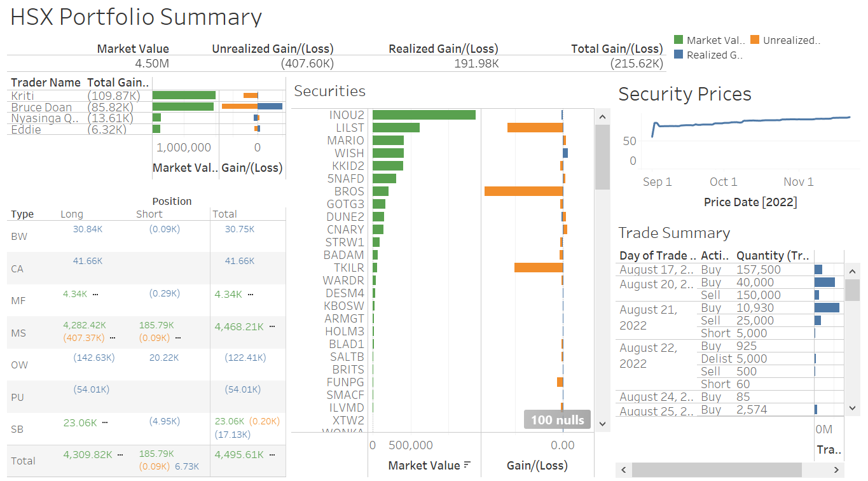Screen dimensions: 868x481
Task: Toggle selection of the WISH market value bar
Action: [x=388, y=153]
